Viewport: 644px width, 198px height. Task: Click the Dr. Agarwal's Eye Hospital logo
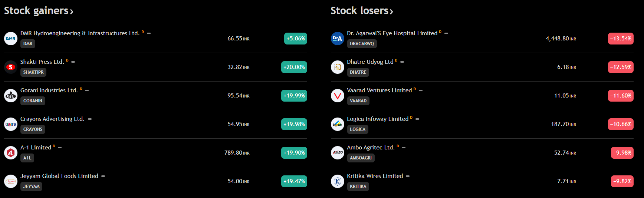coord(338,39)
